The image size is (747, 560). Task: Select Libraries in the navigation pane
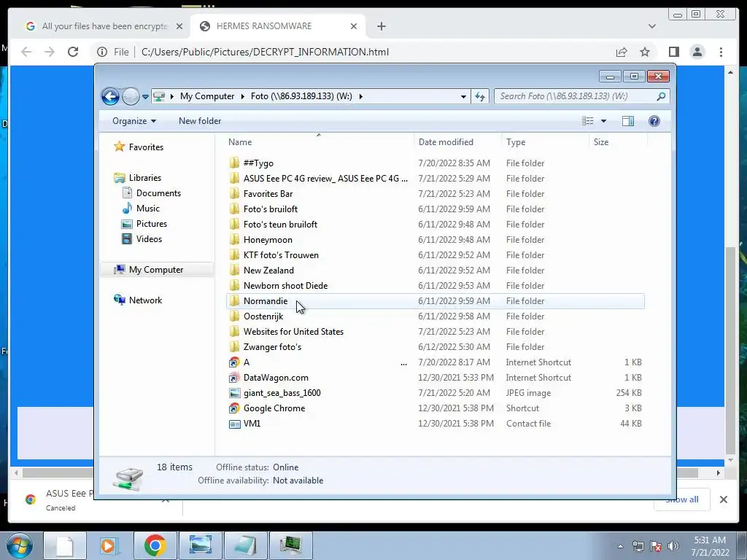(x=138, y=178)
